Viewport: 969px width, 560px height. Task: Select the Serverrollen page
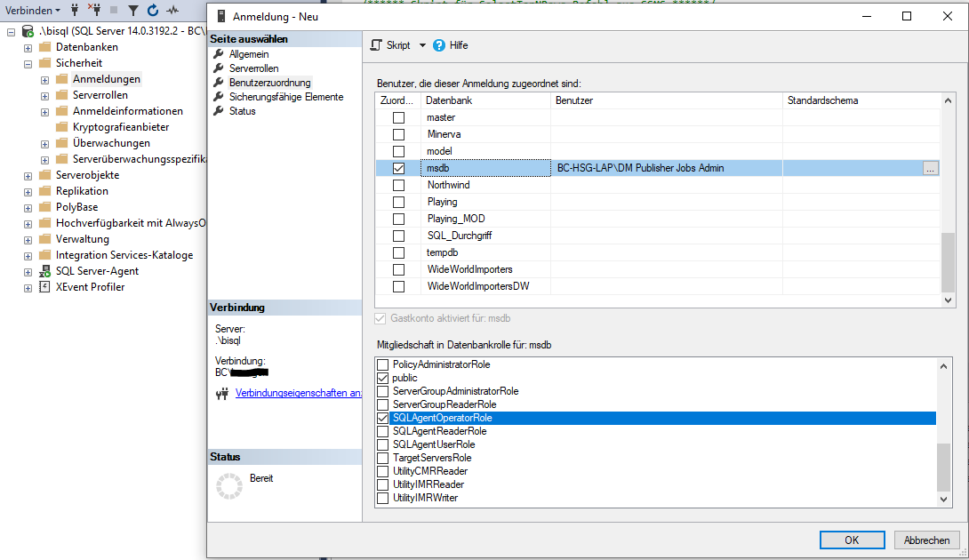(253, 68)
